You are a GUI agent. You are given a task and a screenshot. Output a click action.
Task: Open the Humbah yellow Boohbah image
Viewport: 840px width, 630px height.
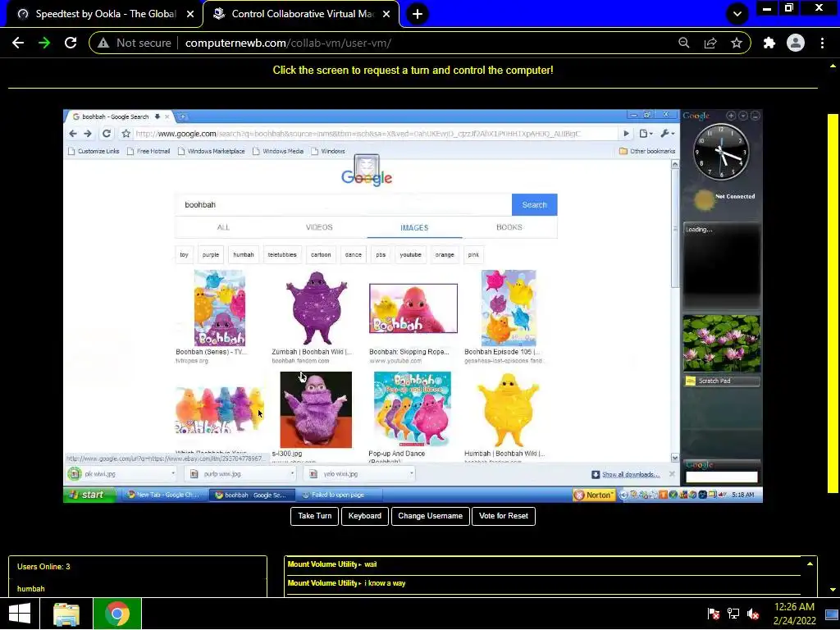(x=508, y=410)
